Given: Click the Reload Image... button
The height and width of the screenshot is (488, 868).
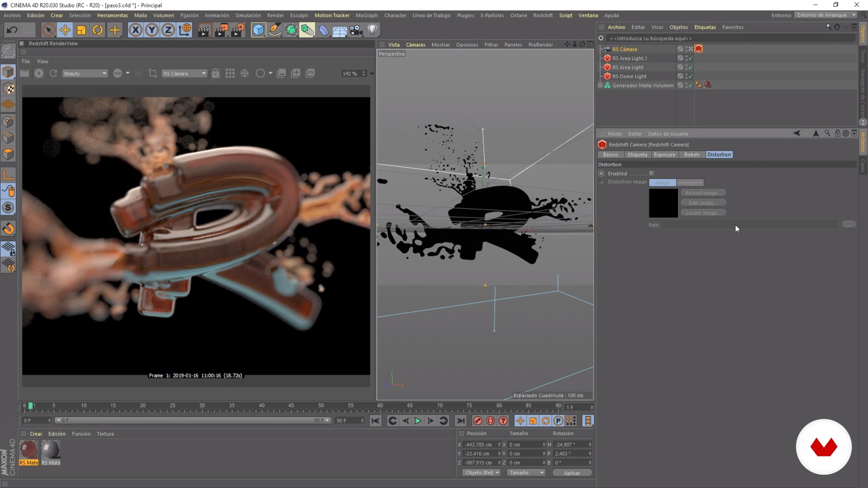Looking at the screenshot, I should [703, 193].
